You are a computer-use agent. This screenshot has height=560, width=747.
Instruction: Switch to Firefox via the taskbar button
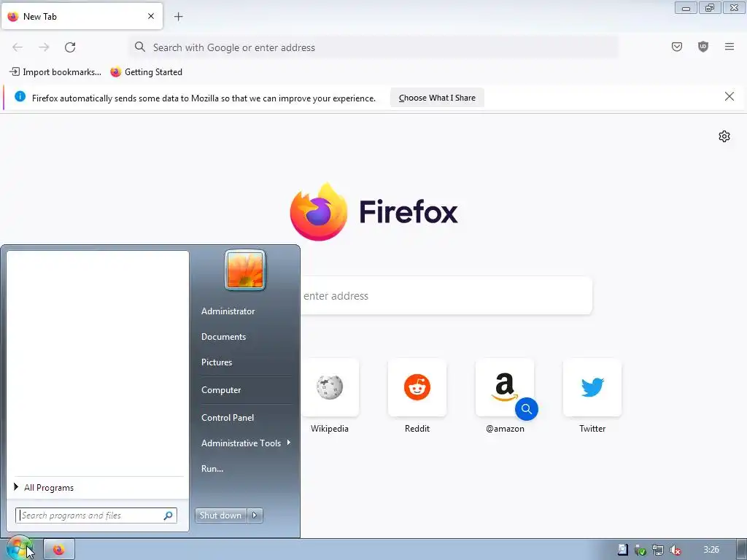click(x=59, y=550)
